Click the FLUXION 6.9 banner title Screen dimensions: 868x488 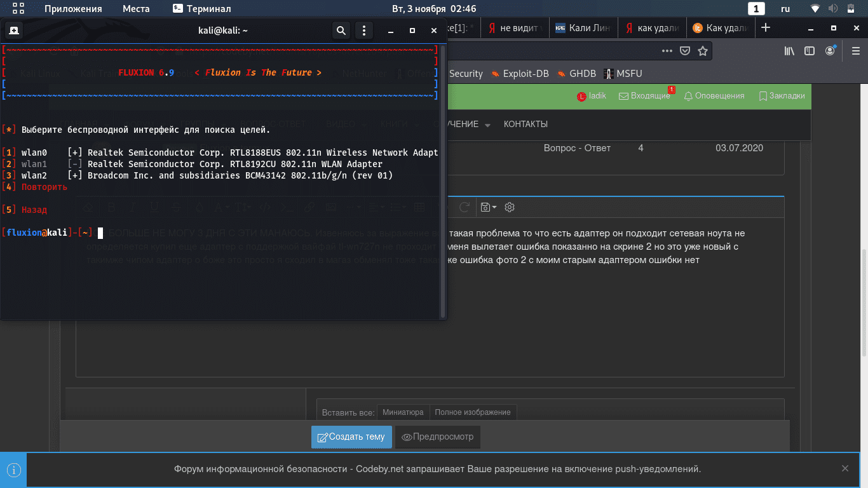click(145, 72)
